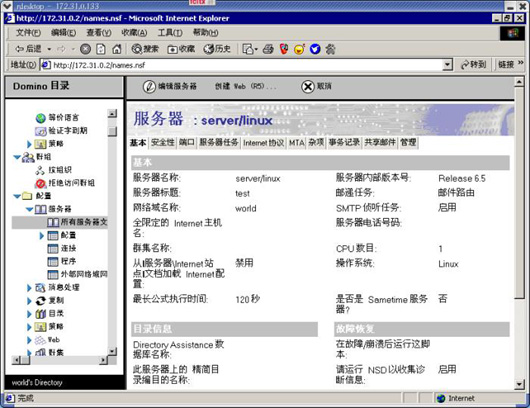
Task: Click navigation tree scrollbar up arrow
Action: tap(112, 114)
